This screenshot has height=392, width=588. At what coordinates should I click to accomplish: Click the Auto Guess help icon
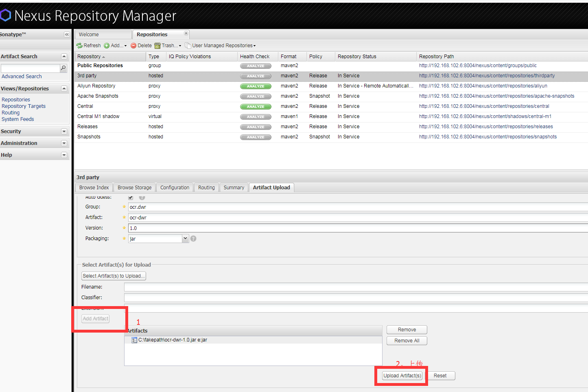(x=142, y=197)
